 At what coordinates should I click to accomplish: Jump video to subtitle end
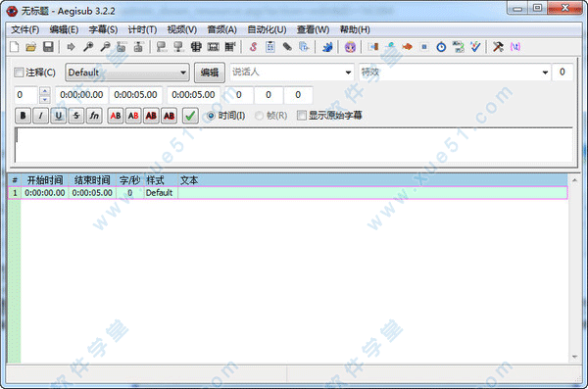point(138,47)
